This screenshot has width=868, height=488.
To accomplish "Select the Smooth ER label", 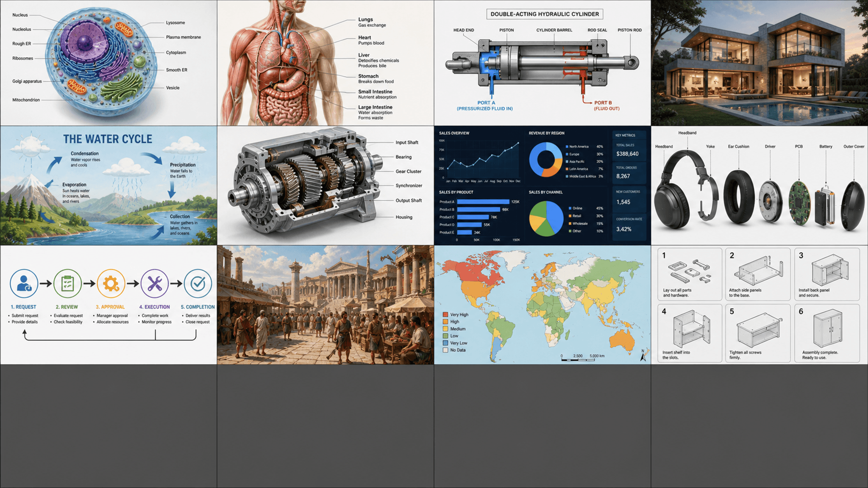I will tap(177, 70).
